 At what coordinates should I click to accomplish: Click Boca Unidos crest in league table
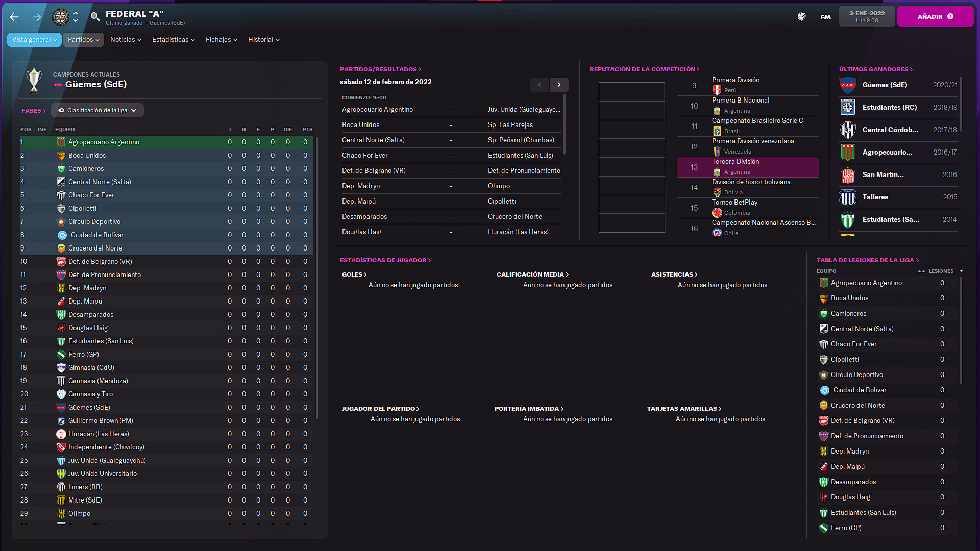[x=61, y=155]
